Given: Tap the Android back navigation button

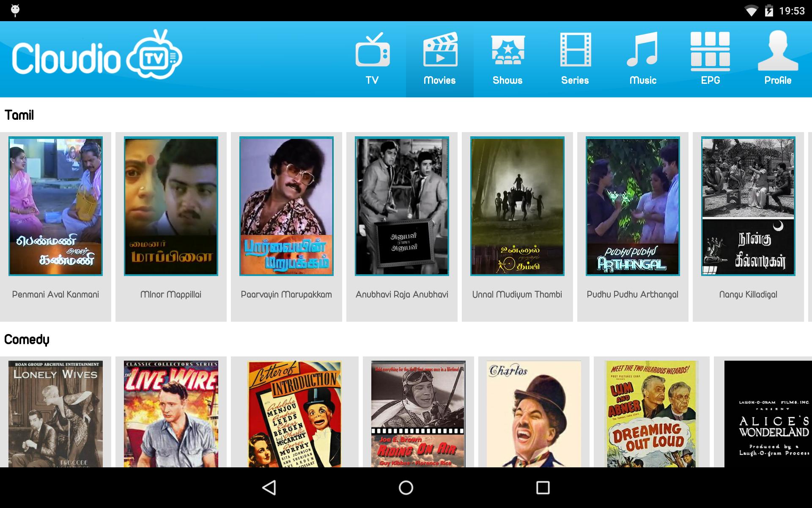Looking at the screenshot, I should pos(269,488).
